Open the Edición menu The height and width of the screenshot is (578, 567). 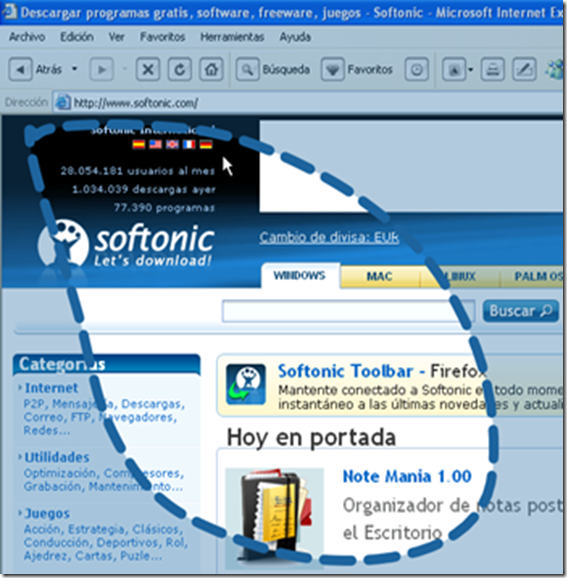[x=77, y=37]
